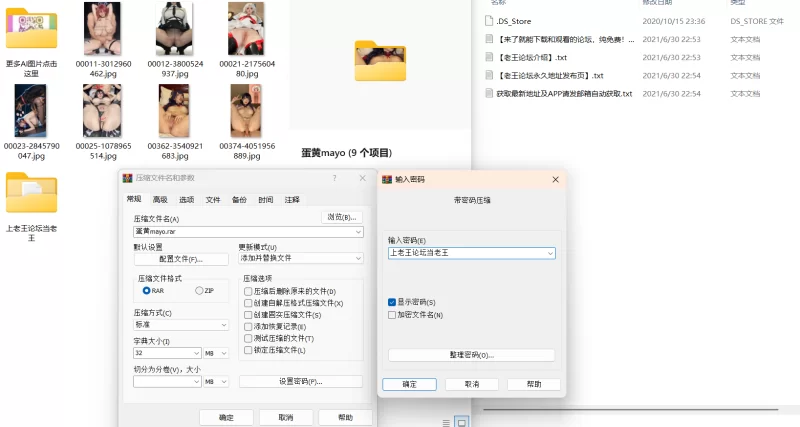Click the 【老王论坛介绍】.txt file icon

click(x=490, y=57)
